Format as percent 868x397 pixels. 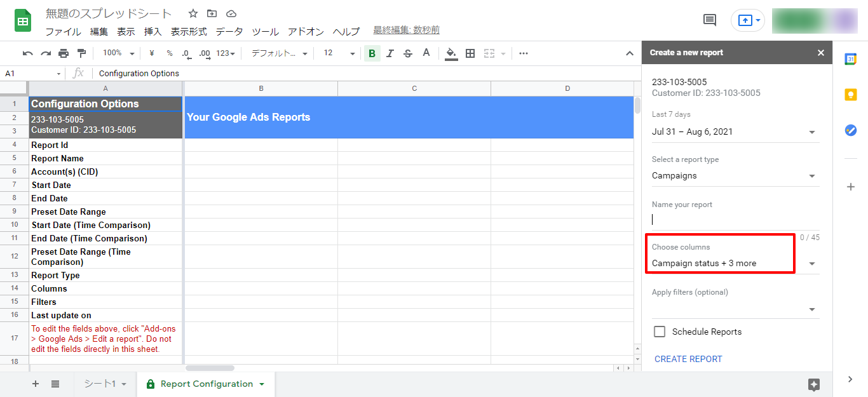point(169,53)
